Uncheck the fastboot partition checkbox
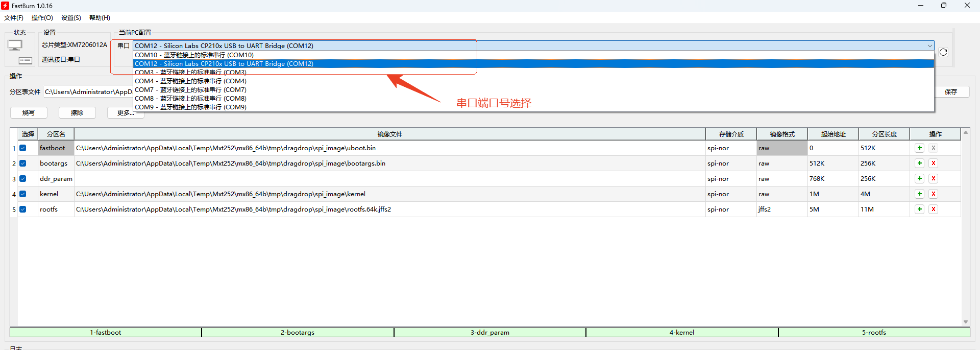This screenshot has width=980, height=350. (23, 148)
